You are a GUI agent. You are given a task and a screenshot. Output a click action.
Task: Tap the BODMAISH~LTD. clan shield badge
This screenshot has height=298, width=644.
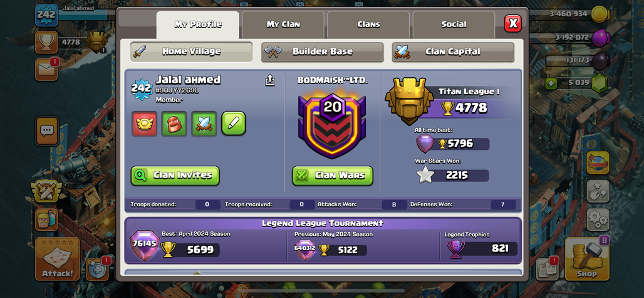click(332, 125)
